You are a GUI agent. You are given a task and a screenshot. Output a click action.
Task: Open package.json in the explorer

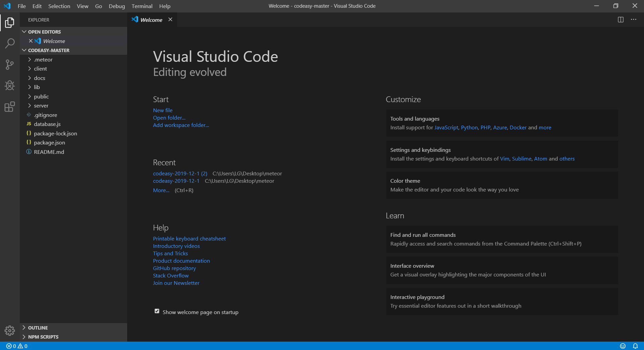click(73, 142)
